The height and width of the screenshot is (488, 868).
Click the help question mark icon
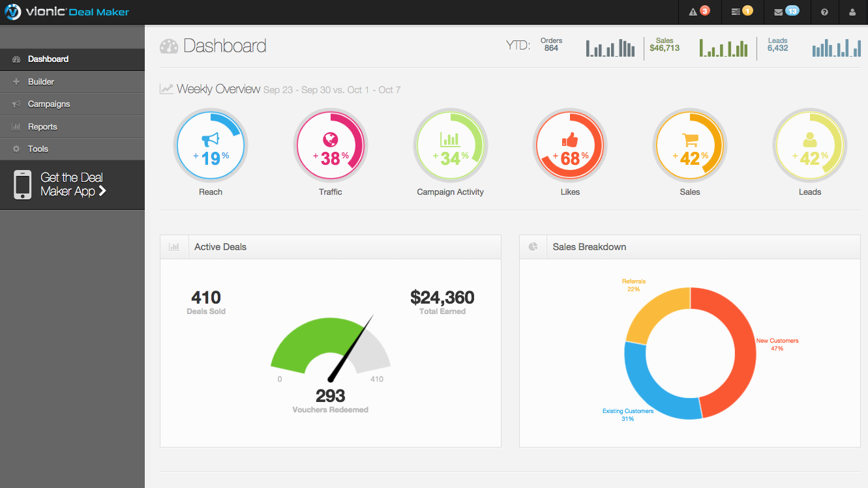coord(824,12)
